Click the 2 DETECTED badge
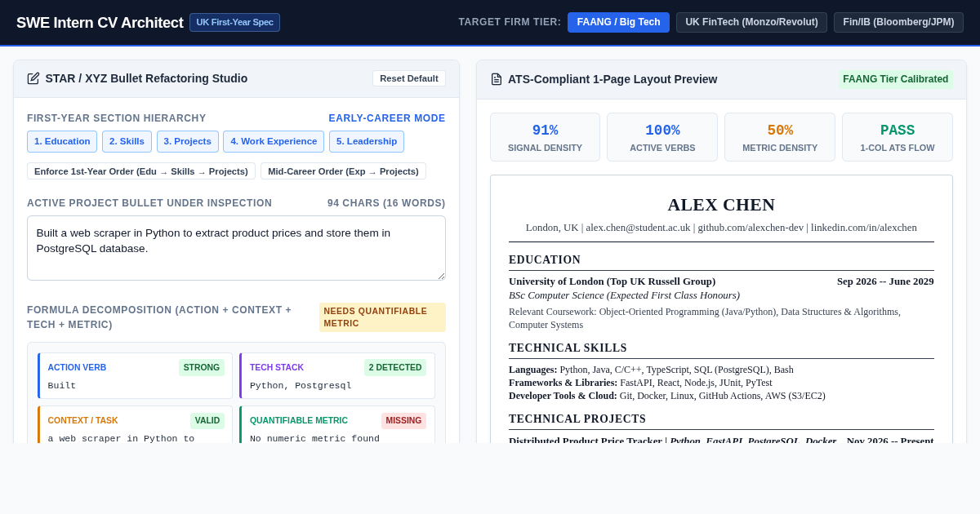980x514 pixels. click(395, 367)
